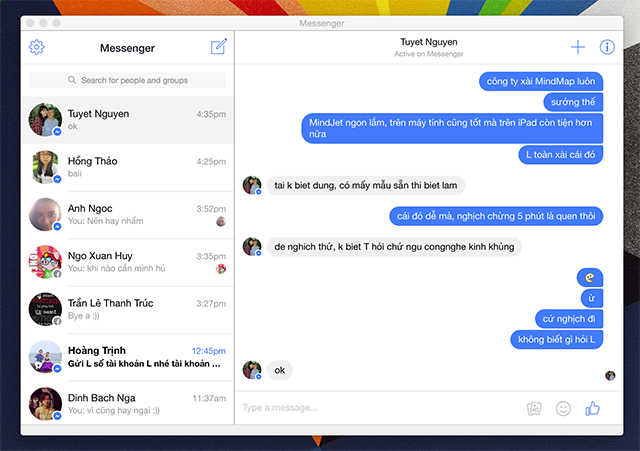Click Tuyet Nguyen name in chat header
This screenshot has width=640, height=451.
tap(429, 42)
